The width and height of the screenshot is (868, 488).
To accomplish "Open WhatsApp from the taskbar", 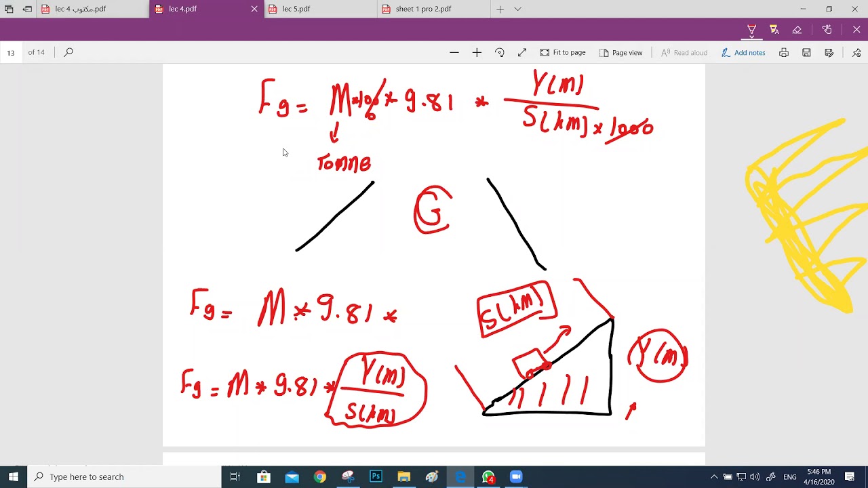I will click(x=488, y=476).
